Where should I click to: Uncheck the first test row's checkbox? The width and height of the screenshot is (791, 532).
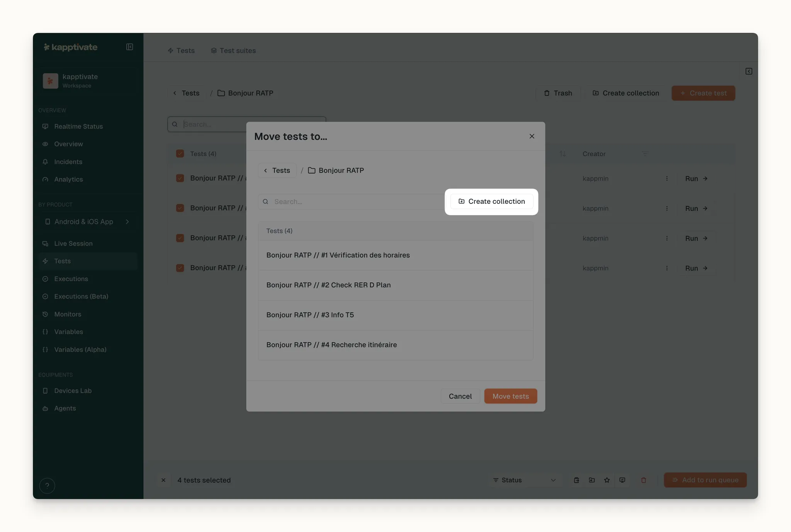180,178
